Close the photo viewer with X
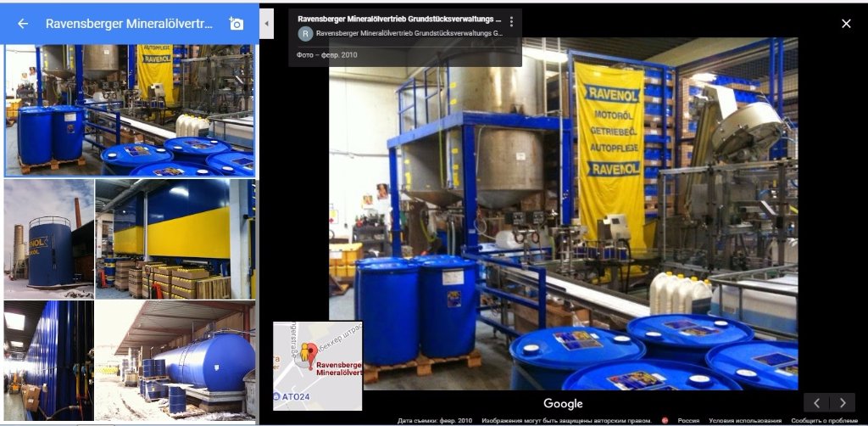The width and height of the screenshot is (868, 426). tap(846, 24)
